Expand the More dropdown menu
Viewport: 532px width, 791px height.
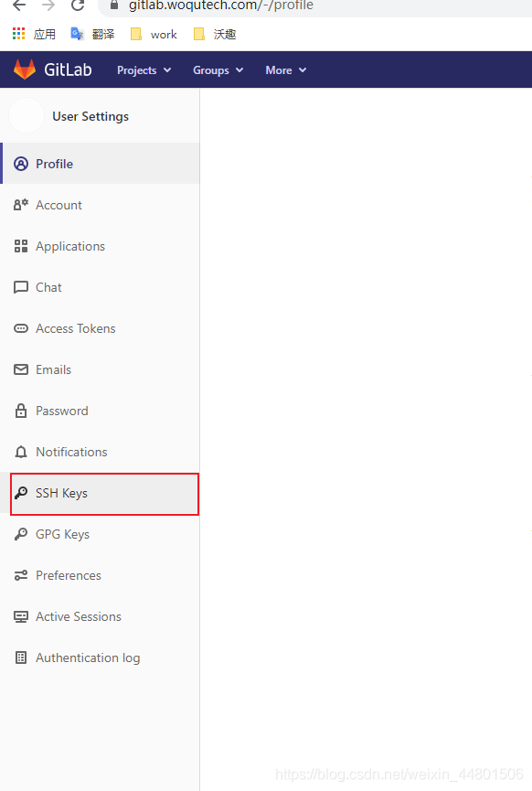285,70
